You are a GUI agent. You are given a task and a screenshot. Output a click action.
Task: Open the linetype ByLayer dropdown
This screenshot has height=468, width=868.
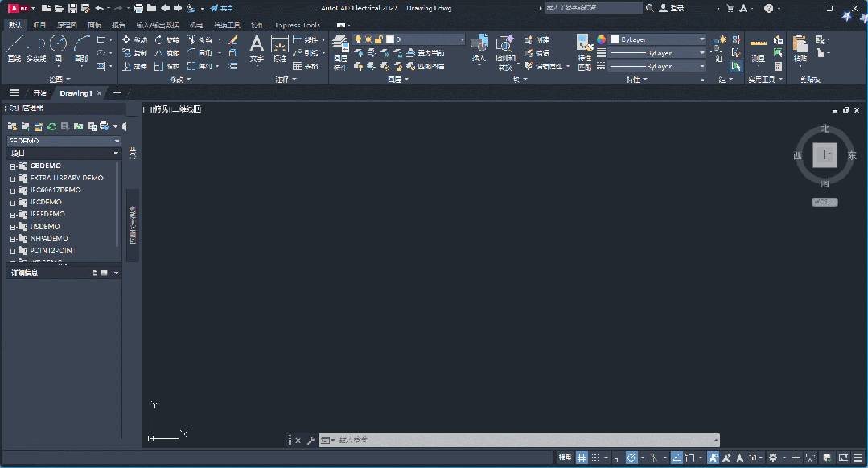coord(657,66)
